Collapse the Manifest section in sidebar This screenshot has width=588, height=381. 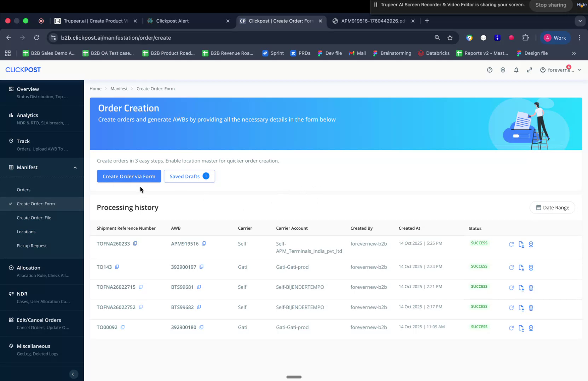click(x=75, y=167)
